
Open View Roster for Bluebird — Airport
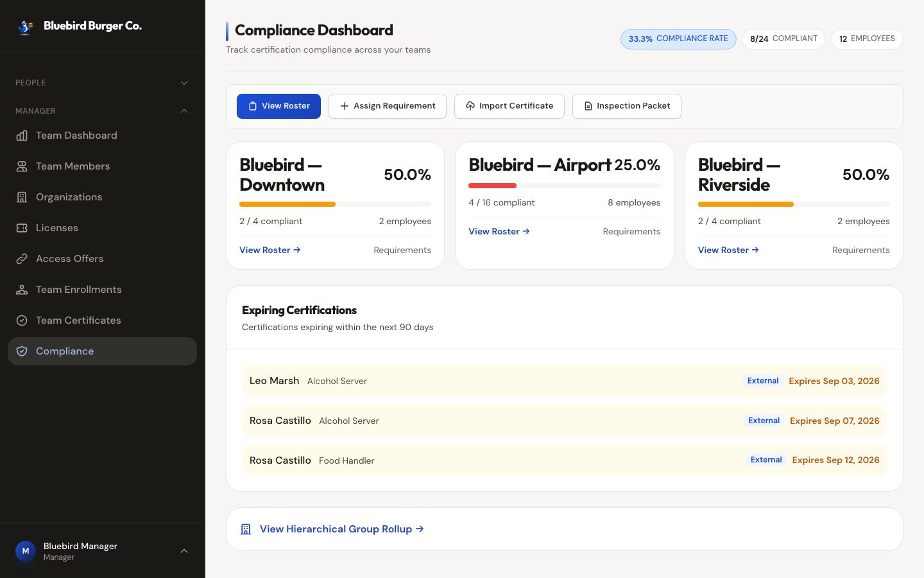499,231
